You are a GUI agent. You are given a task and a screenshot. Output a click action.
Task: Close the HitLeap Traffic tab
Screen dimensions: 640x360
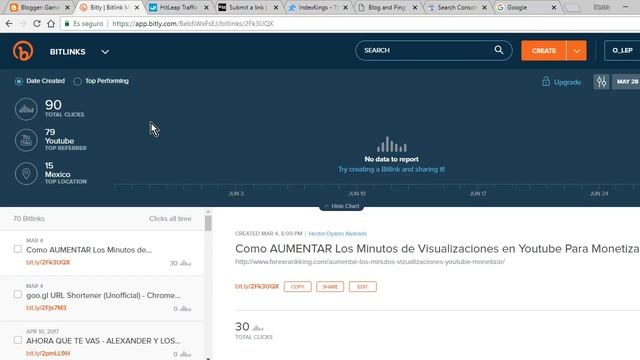point(206,8)
